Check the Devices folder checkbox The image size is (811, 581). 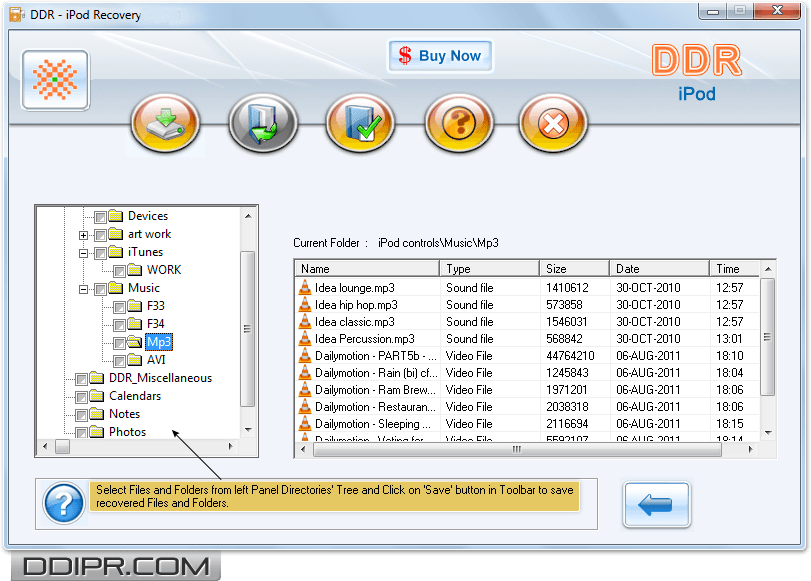click(x=100, y=217)
